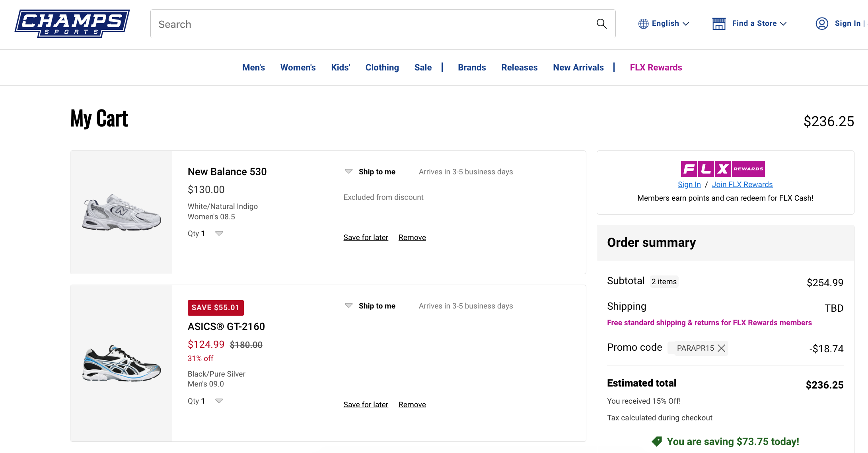
Task: Click the ASICS GT-2160 shoe thumbnail
Action: [121, 363]
